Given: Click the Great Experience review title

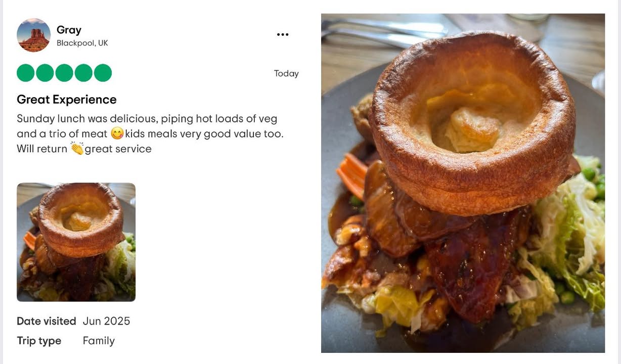Looking at the screenshot, I should [67, 100].
